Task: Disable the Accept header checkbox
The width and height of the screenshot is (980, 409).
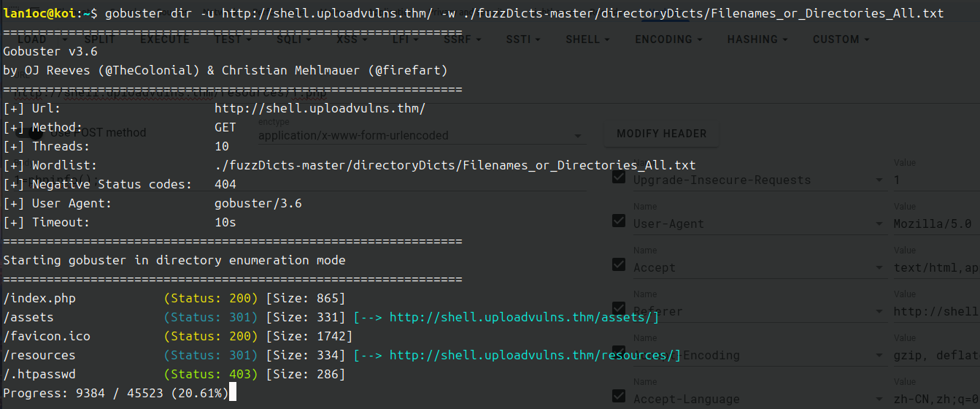Action: point(619,264)
